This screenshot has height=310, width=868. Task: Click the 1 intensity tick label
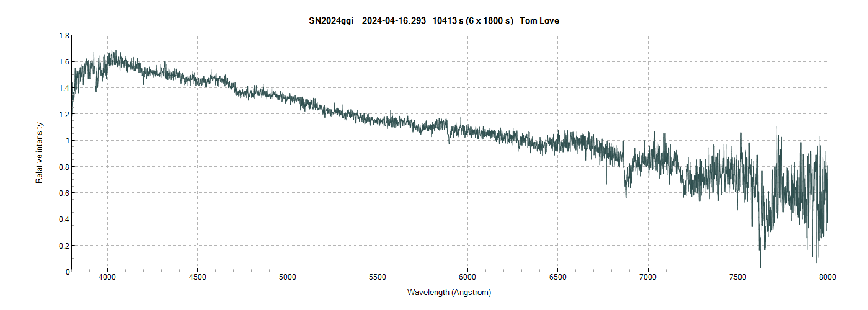tap(66, 141)
